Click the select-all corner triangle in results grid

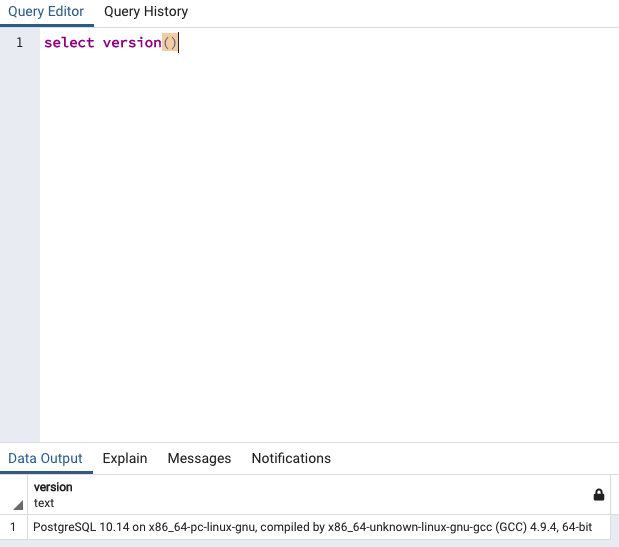coord(18,504)
